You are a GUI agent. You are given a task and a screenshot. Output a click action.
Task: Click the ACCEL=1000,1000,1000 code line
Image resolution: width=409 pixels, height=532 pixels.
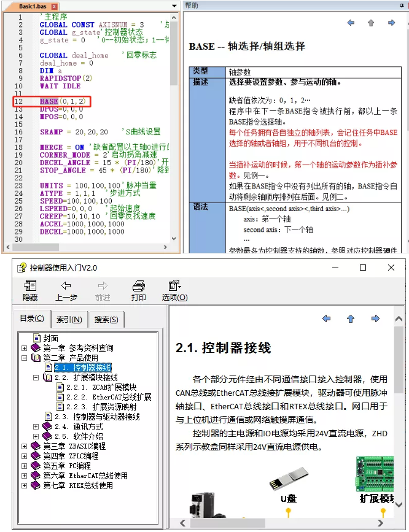tap(82, 224)
